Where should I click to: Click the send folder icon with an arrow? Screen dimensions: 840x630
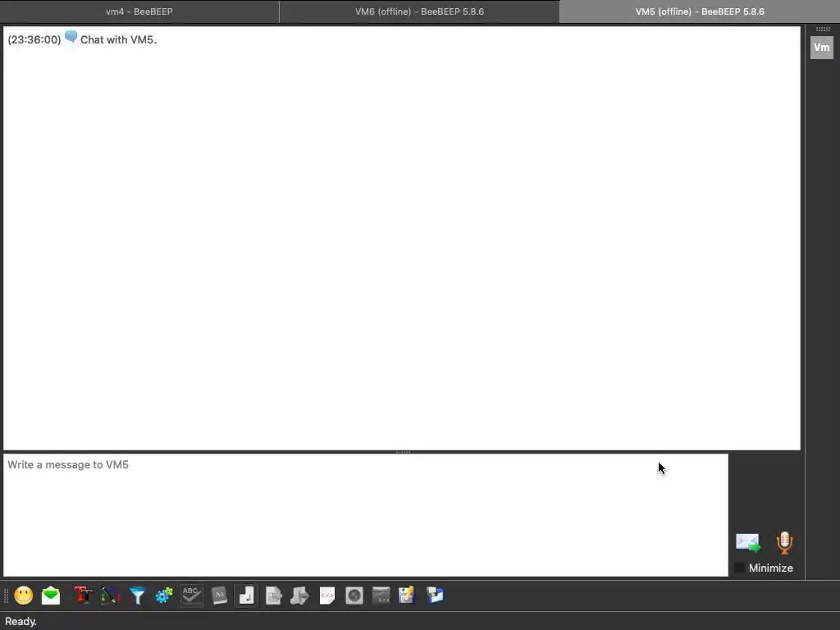(300, 596)
